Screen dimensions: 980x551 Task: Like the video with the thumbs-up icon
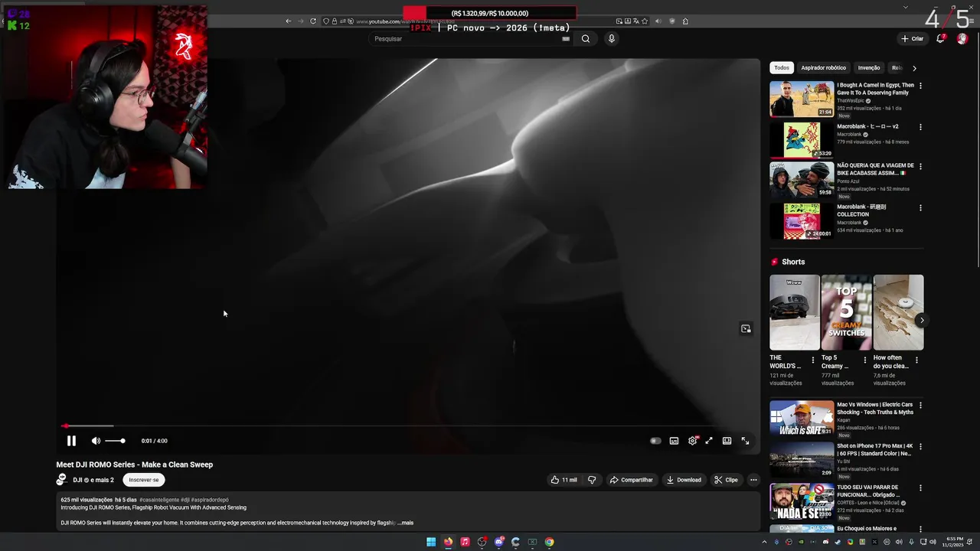(563, 480)
